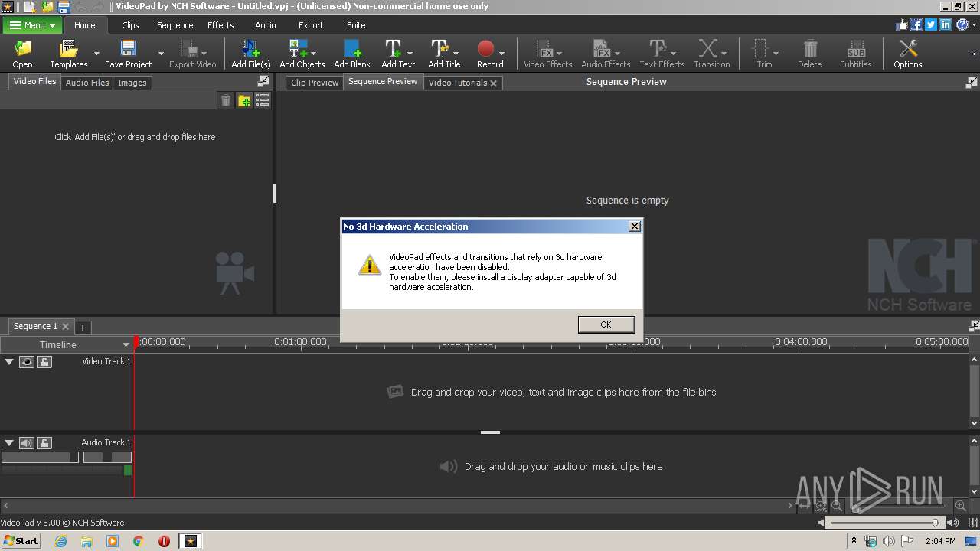980x551 pixels.
Task: Open the Clips ribbon tab
Action: coord(130,25)
